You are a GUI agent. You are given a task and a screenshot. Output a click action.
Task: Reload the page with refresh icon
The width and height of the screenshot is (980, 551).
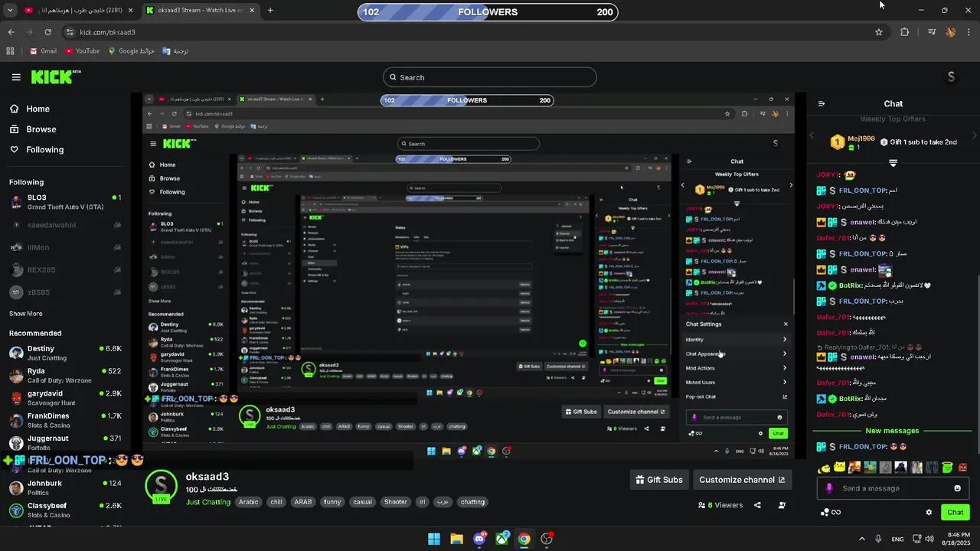pyautogui.click(x=47, y=32)
